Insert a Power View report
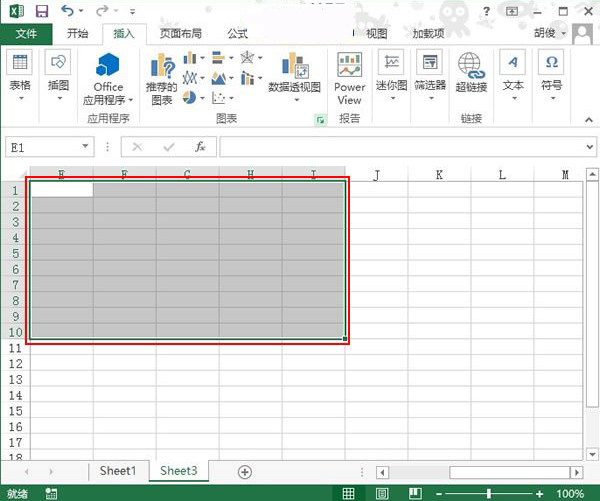This screenshot has width=600, height=501. tap(349, 80)
